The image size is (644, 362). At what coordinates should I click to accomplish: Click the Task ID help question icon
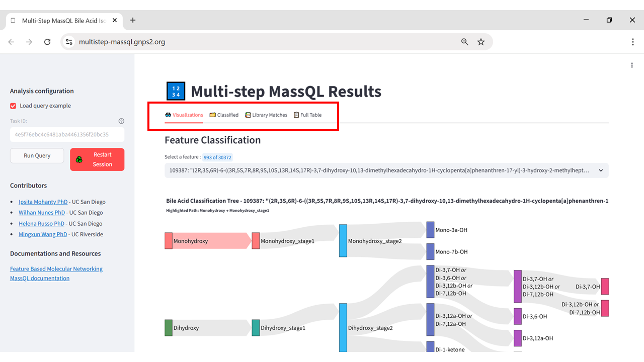pyautogui.click(x=121, y=121)
